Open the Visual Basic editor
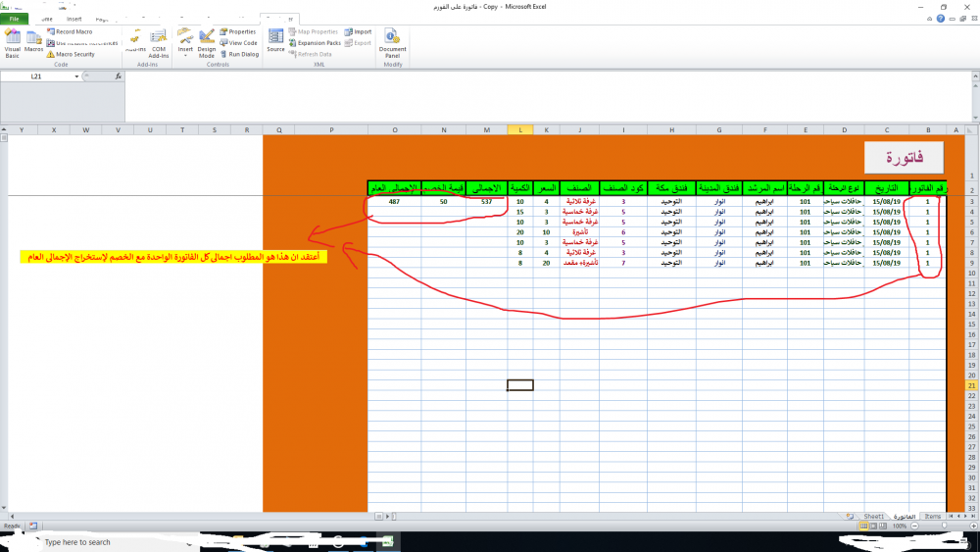980x552 pixels. coord(13,43)
